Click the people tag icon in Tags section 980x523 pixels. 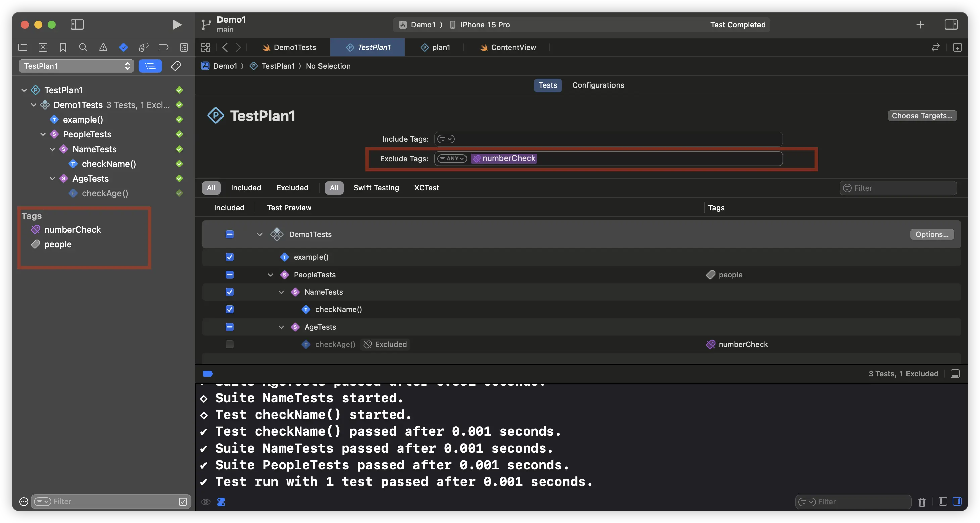pyautogui.click(x=36, y=244)
